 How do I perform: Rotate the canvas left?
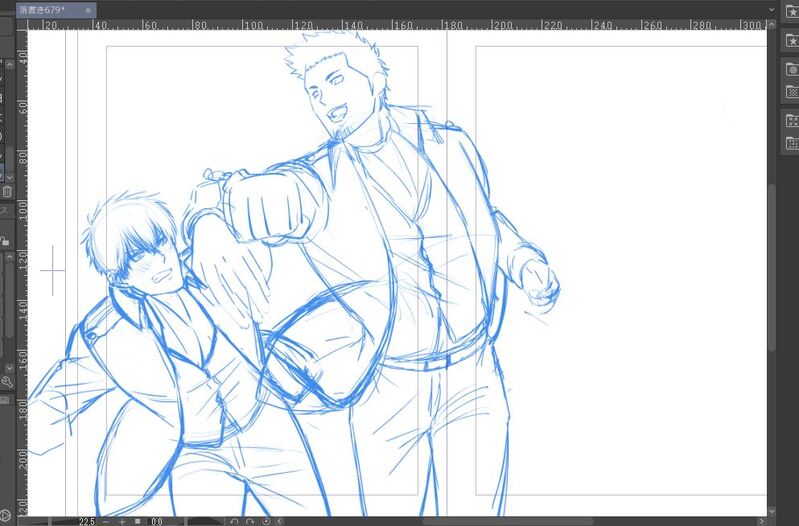pos(234,521)
